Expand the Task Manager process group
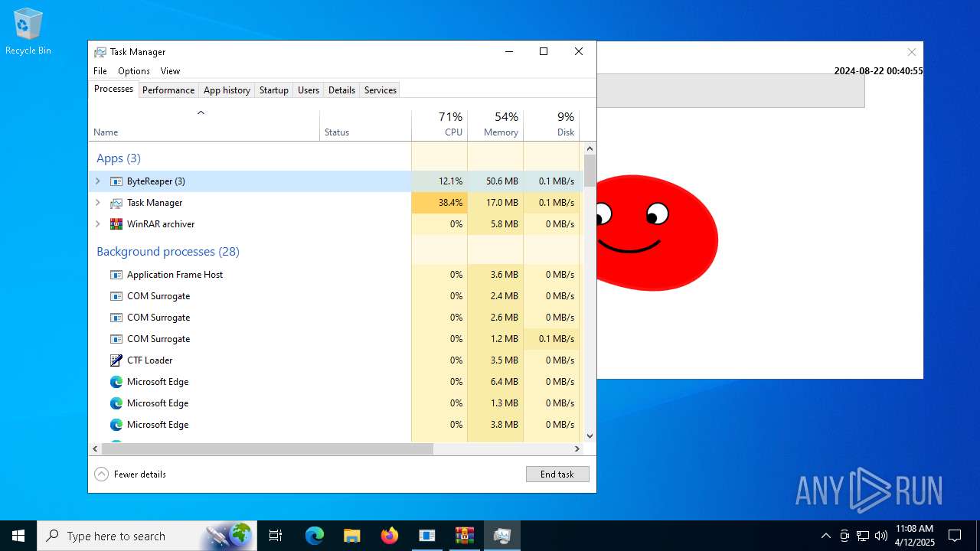The image size is (980, 551). pyautogui.click(x=97, y=203)
